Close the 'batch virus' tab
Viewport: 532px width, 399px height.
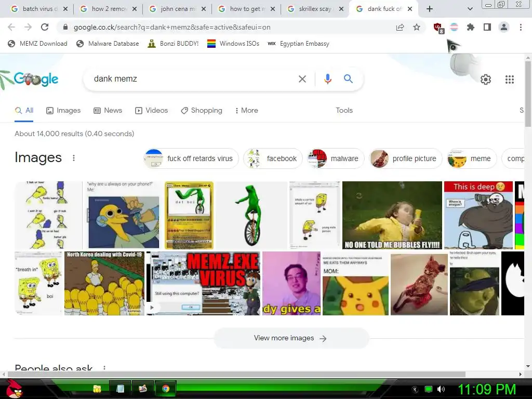pyautogui.click(x=65, y=9)
